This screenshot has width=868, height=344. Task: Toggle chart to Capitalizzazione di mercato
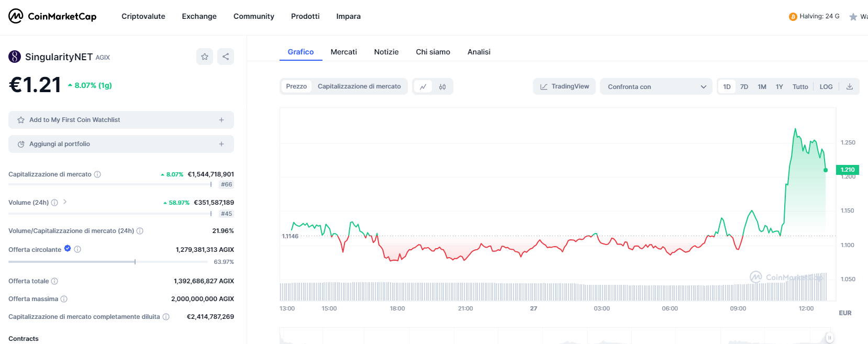pos(359,86)
